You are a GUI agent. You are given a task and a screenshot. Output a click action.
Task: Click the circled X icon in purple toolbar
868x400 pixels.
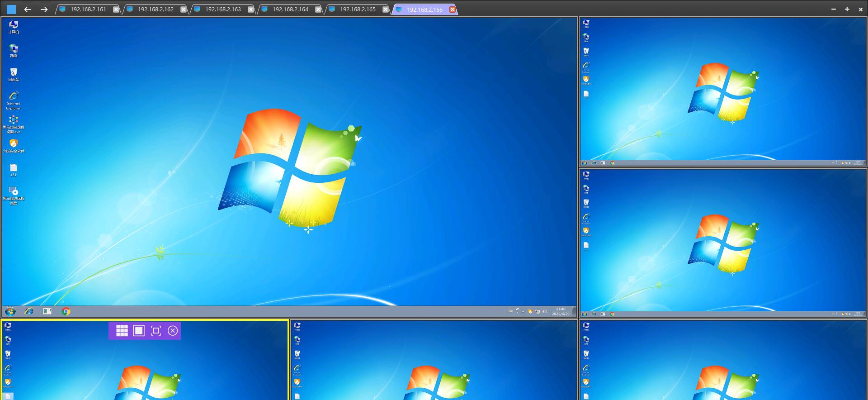click(173, 331)
